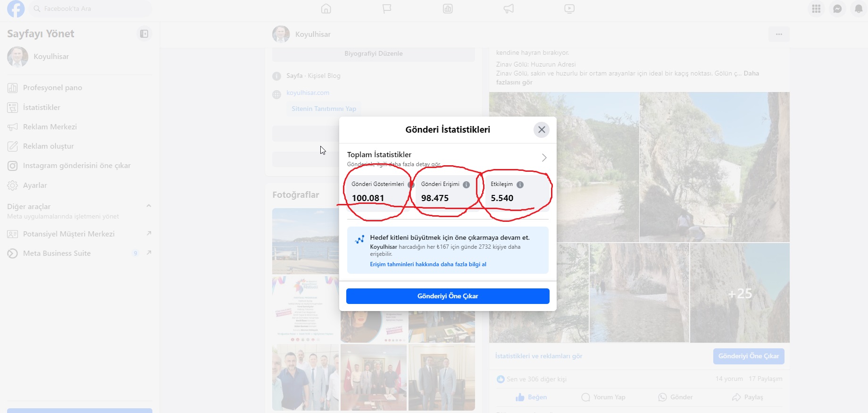Click Yorum Yap comment button

[x=603, y=397]
